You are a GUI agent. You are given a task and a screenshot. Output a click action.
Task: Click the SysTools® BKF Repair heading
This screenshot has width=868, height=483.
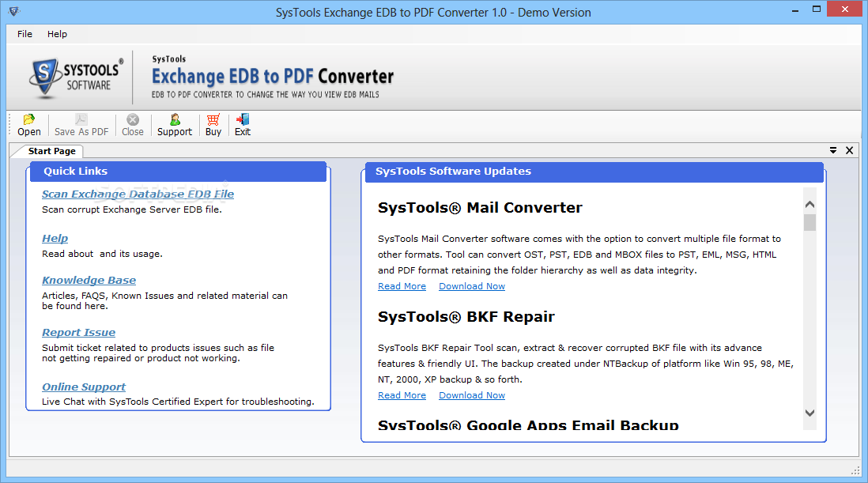click(466, 316)
